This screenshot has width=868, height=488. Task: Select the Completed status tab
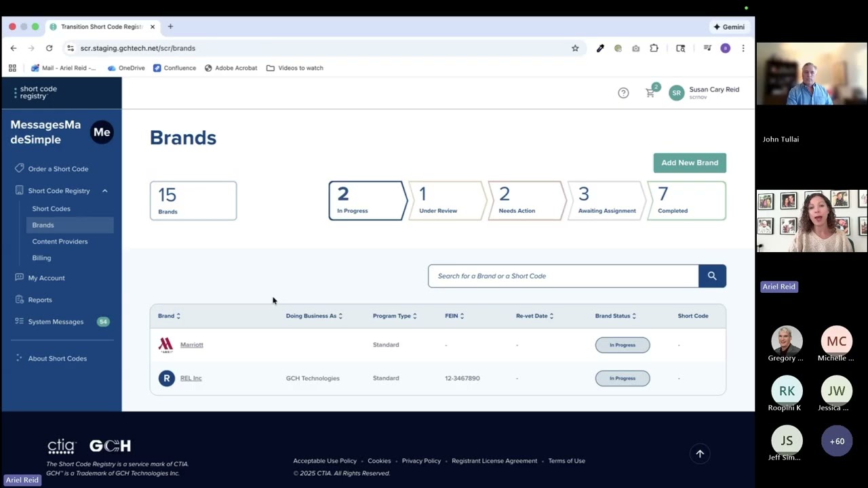[687, 201]
